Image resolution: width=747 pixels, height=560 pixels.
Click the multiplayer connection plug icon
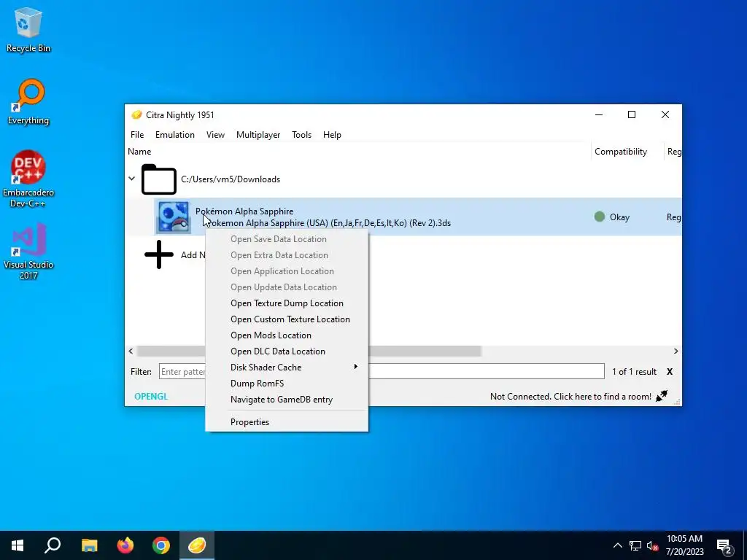(662, 396)
